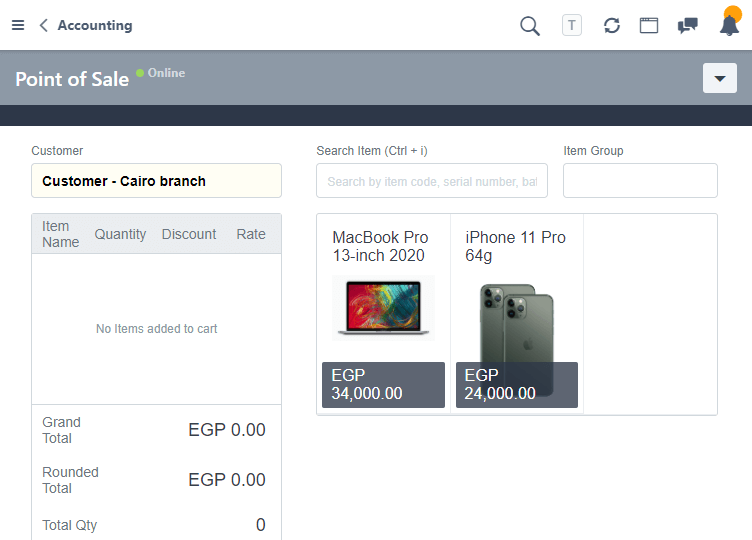Image resolution: width=752 pixels, height=540 pixels.
Task: Open the notifications bell
Action: pyautogui.click(x=729, y=25)
